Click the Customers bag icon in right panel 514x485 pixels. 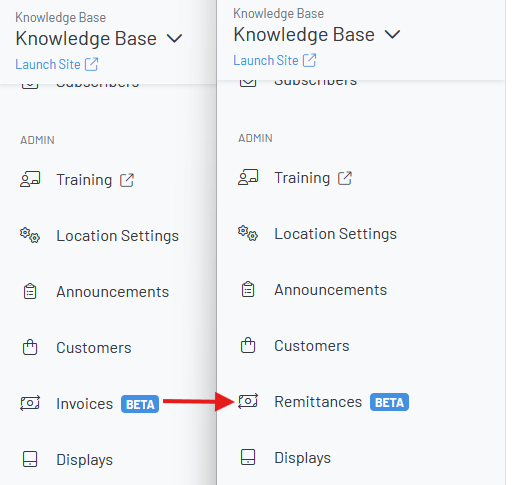(248, 345)
